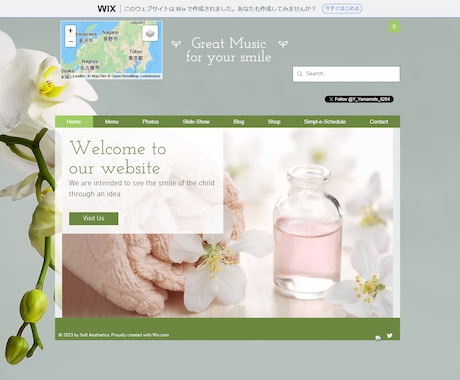Image resolution: width=460 pixels, height=380 pixels.
Task: Go to the Photos page
Action: click(150, 122)
